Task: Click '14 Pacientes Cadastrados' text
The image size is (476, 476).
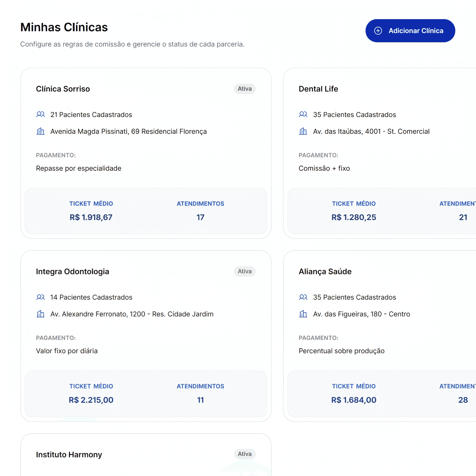Action: (x=91, y=297)
